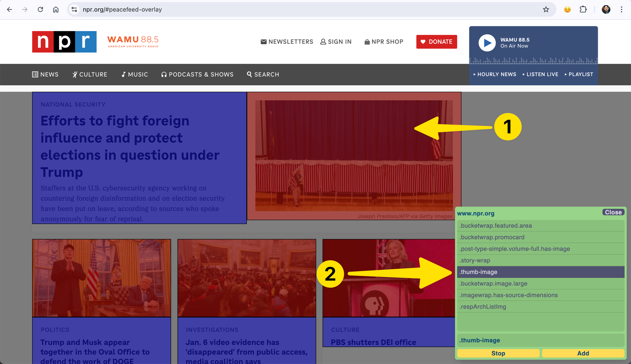Select .imagewrap.has-source-dimensions row
Viewport: 631px width, 364px height.
[541, 295]
